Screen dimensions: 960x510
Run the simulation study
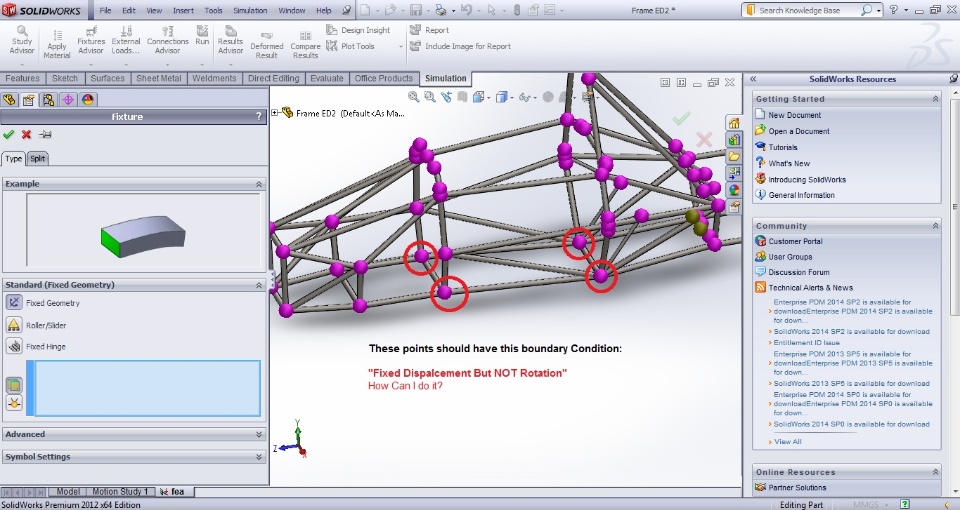(x=202, y=36)
